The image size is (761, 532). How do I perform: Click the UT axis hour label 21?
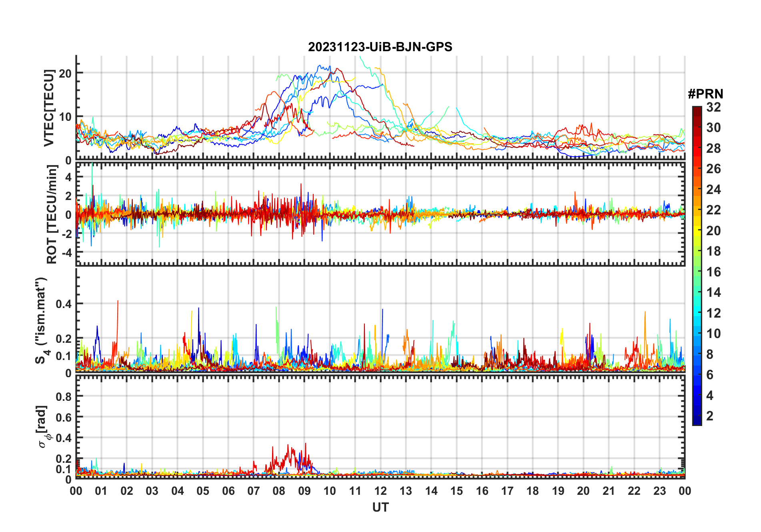click(609, 491)
